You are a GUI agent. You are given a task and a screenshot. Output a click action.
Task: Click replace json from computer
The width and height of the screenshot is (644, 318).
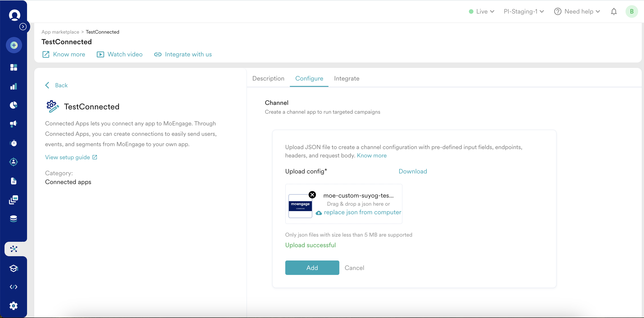tap(362, 212)
